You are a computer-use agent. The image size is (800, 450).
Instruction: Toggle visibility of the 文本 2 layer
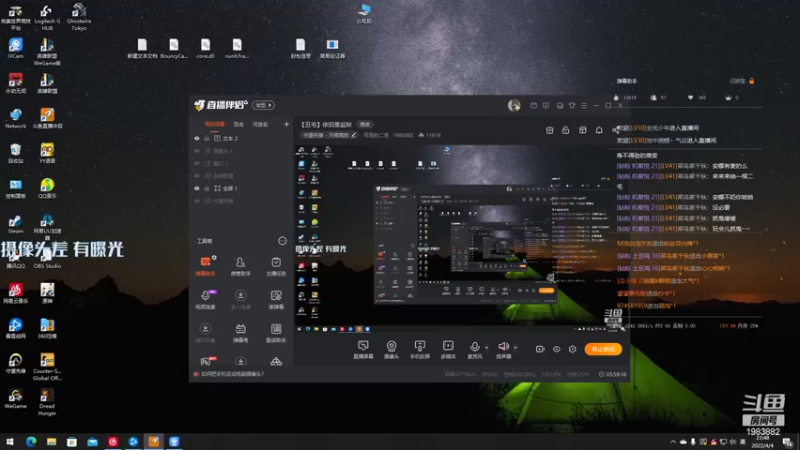click(197, 138)
